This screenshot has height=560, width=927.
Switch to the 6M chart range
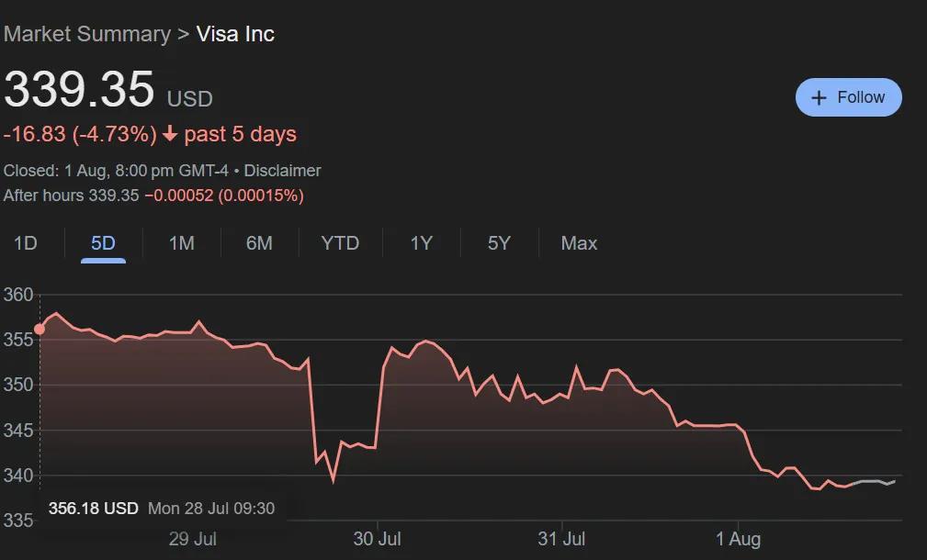point(260,243)
